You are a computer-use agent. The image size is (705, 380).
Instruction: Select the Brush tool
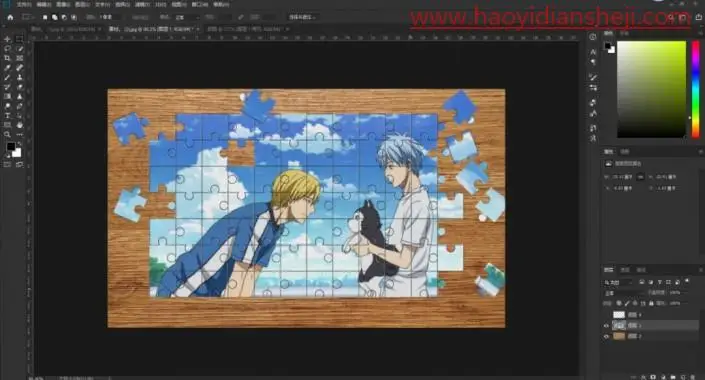pos(7,77)
